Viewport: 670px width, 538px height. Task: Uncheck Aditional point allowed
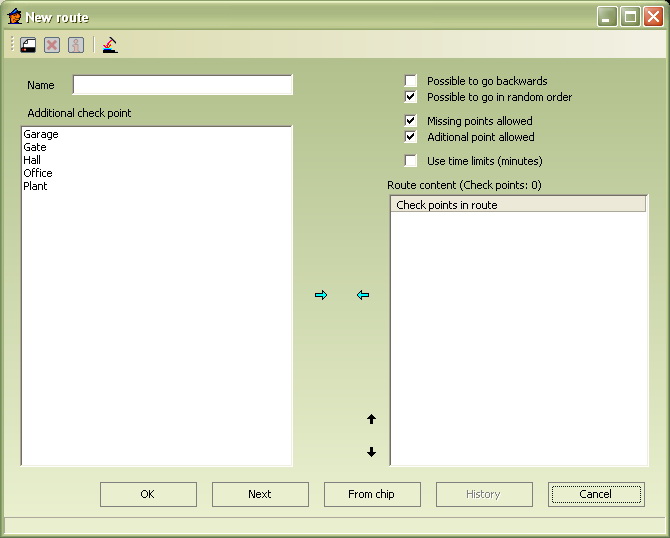pos(411,137)
